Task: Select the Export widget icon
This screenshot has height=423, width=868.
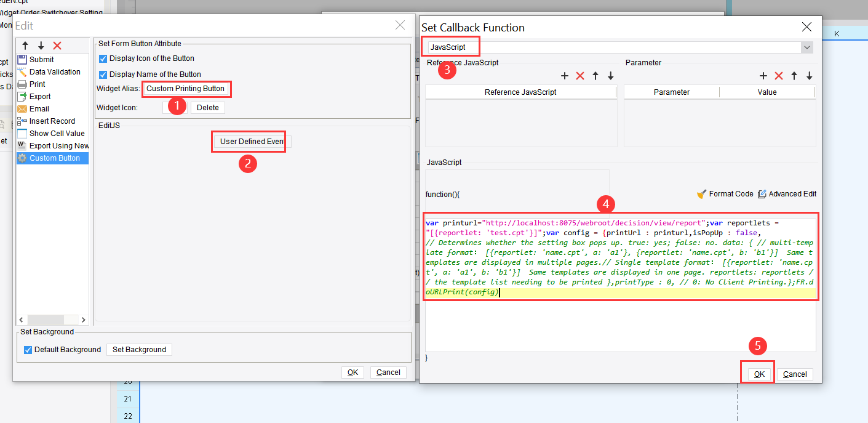Action: (x=22, y=96)
